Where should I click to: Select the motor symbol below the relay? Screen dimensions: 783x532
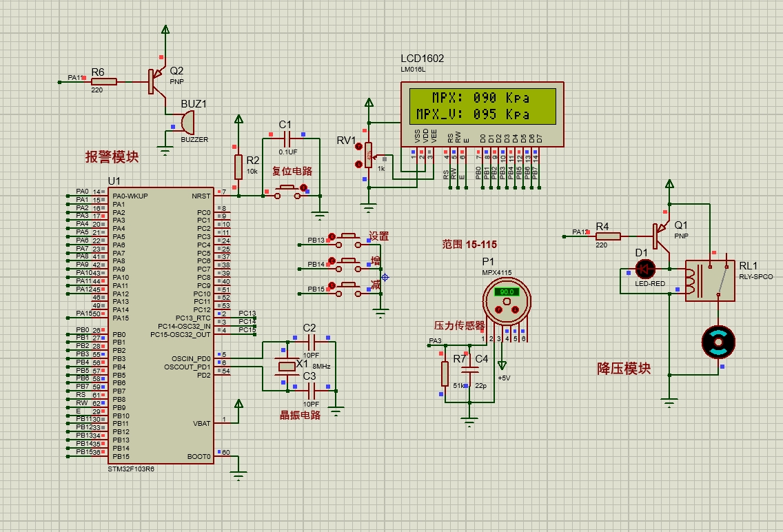pos(718,342)
